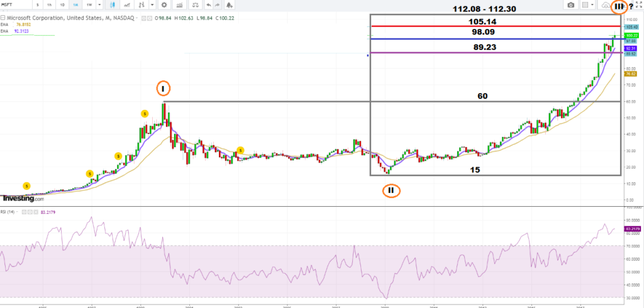This screenshot has width=644, height=308.
Task: Click the 97.88 price axis label
Action: pos(630,41)
